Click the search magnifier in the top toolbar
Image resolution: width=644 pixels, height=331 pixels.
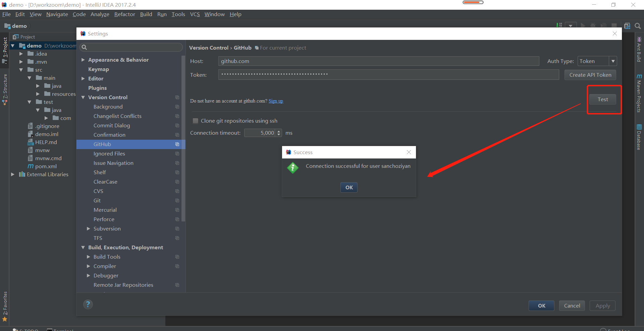coord(638,26)
